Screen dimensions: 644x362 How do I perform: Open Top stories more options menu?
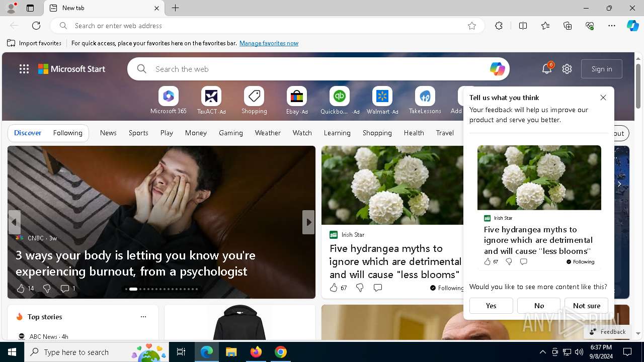click(x=143, y=317)
